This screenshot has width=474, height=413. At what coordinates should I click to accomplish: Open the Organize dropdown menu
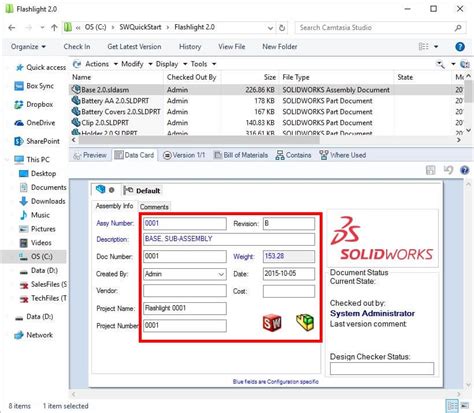[x=28, y=47]
